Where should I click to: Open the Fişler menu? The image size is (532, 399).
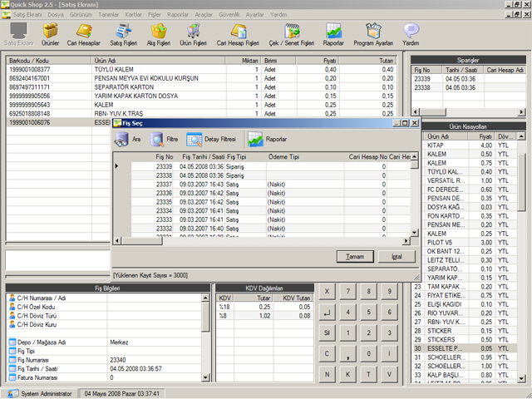tap(155, 15)
